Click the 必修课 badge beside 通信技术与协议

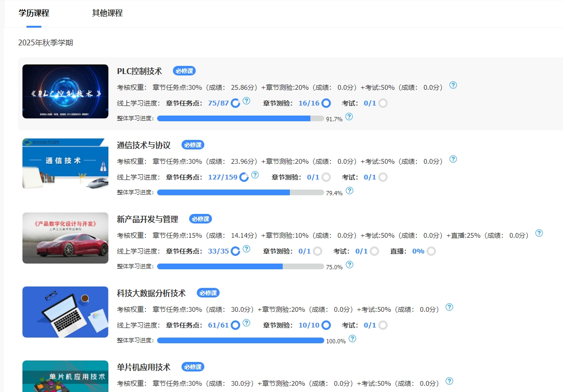tap(193, 145)
